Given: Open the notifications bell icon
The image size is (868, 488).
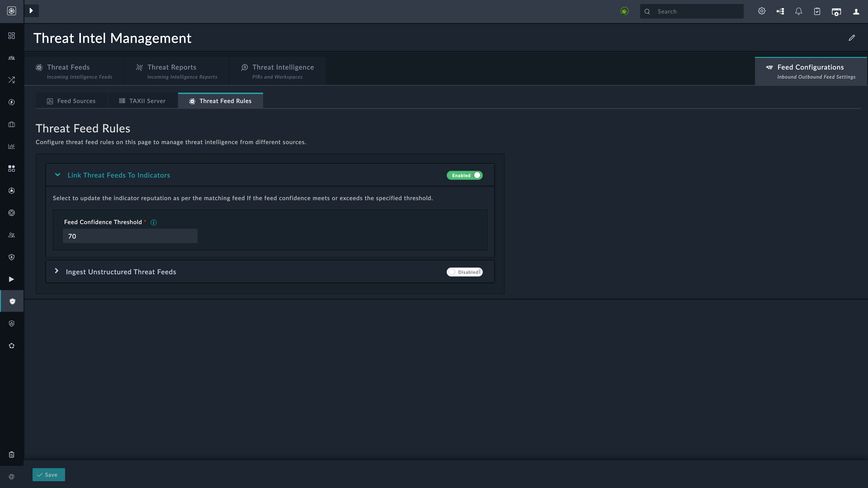Looking at the screenshot, I should coord(798,12).
